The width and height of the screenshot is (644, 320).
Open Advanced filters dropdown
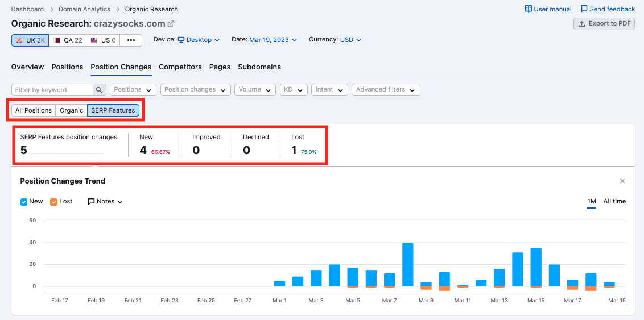[386, 90]
